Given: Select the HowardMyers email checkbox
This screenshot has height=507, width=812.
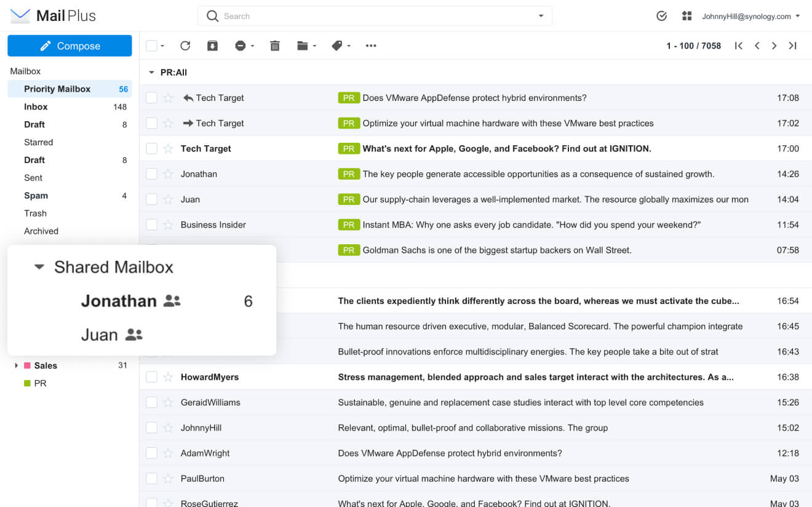Looking at the screenshot, I should pos(151,377).
